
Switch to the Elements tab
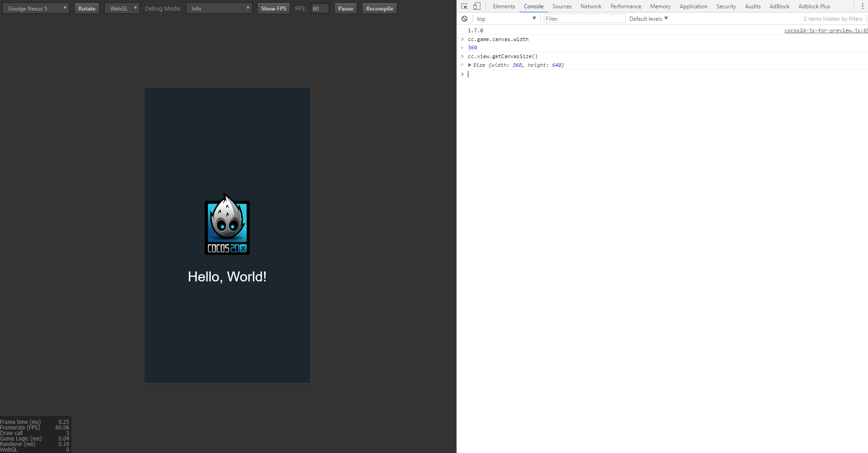(x=504, y=6)
